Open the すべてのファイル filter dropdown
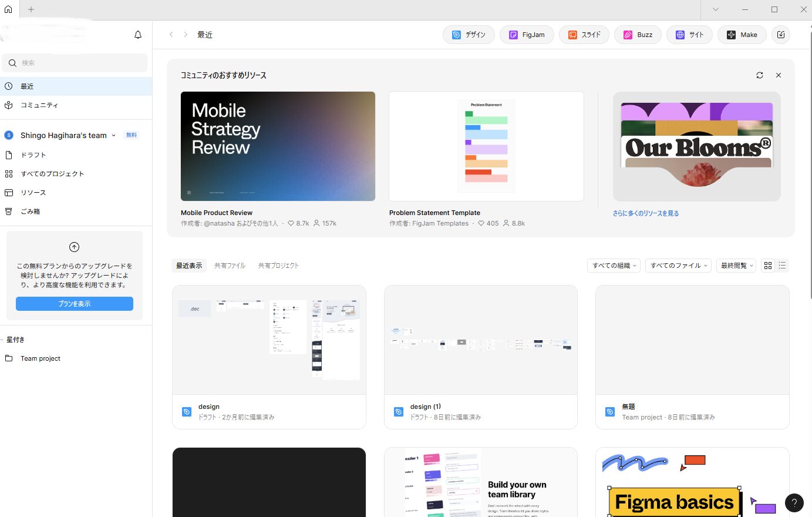Image resolution: width=812 pixels, height=517 pixels. click(x=679, y=266)
